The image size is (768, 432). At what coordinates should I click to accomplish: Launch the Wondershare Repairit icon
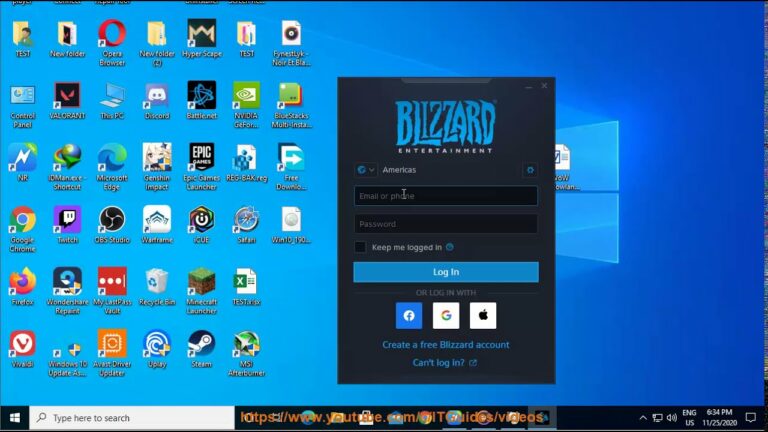(67, 291)
